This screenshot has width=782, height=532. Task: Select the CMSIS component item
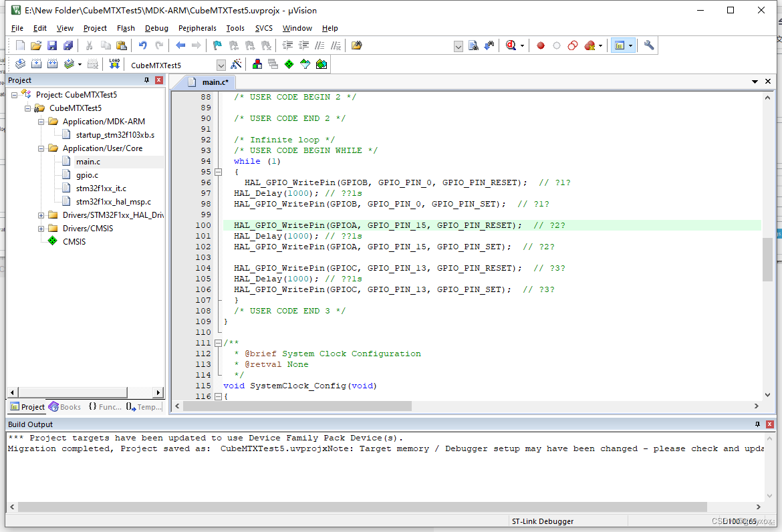coord(74,242)
